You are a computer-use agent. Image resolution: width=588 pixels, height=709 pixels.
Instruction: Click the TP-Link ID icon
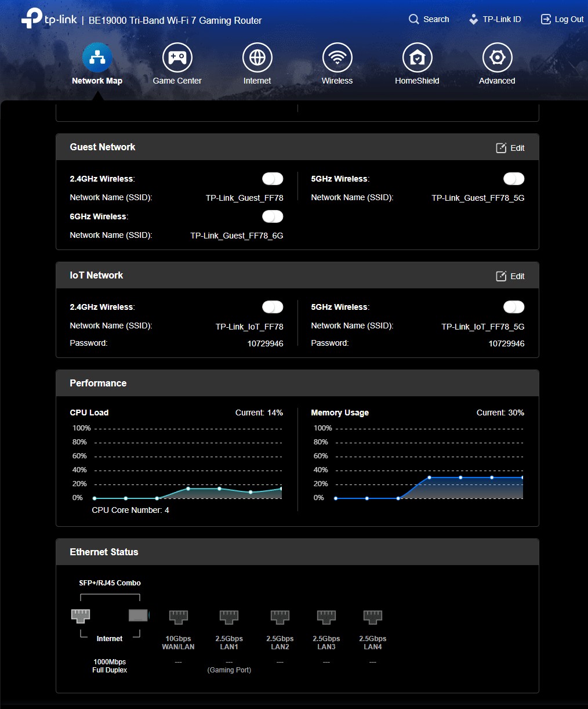474,19
